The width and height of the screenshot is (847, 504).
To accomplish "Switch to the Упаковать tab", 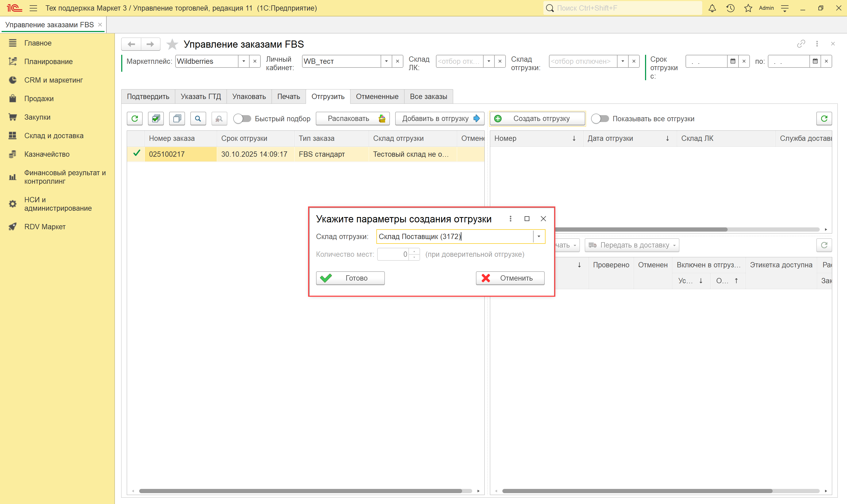I will click(249, 96).
